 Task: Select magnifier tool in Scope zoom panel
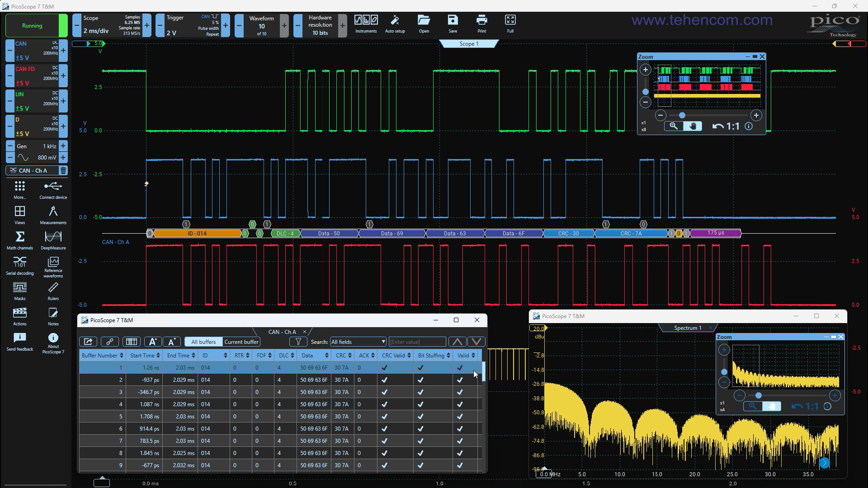pos(674,126)
